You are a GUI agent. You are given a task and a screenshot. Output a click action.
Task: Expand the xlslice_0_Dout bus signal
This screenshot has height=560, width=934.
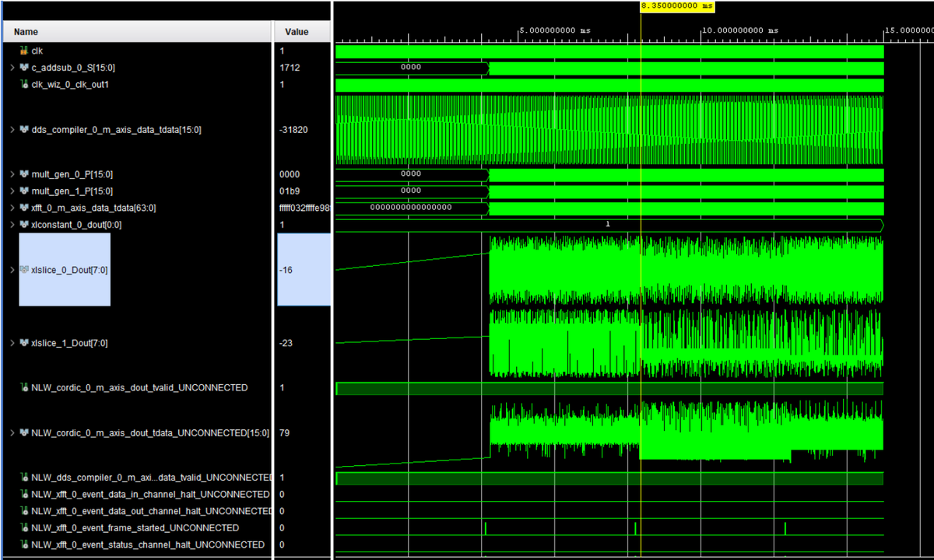tap(12, 270)
